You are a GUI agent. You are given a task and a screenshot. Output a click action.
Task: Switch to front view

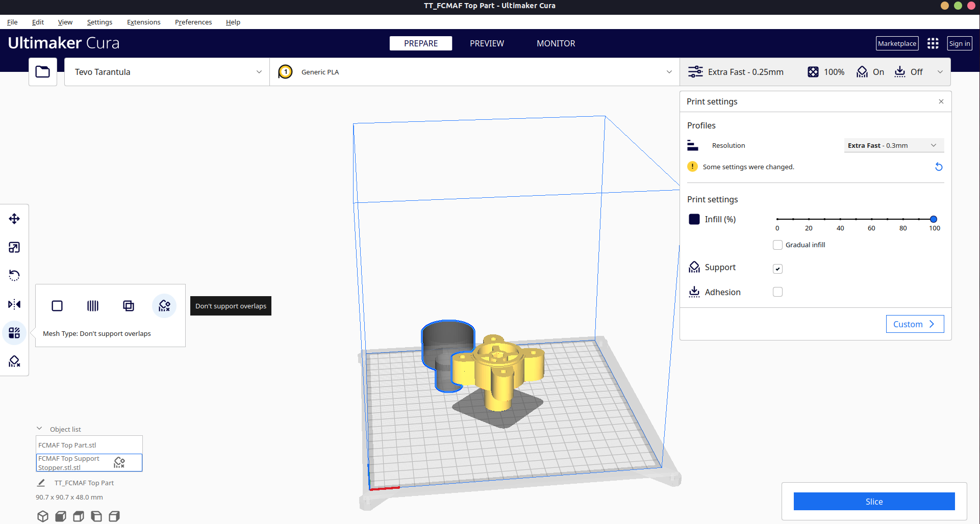coord(61,516)
